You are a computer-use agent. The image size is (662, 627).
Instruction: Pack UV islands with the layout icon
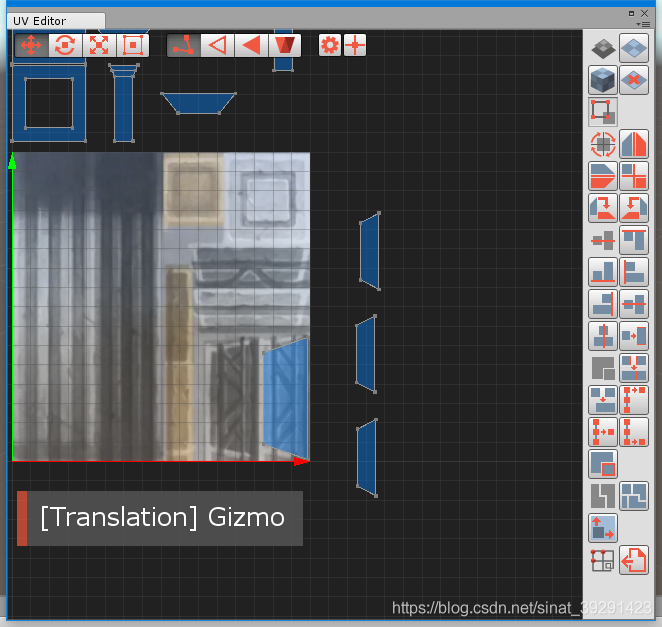[x=634, y=496]
